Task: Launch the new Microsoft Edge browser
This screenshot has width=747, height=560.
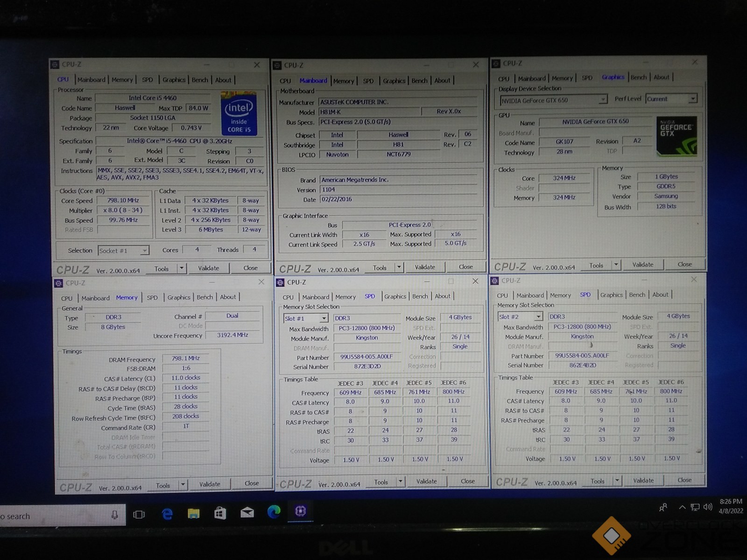Action: pos(274,512)
